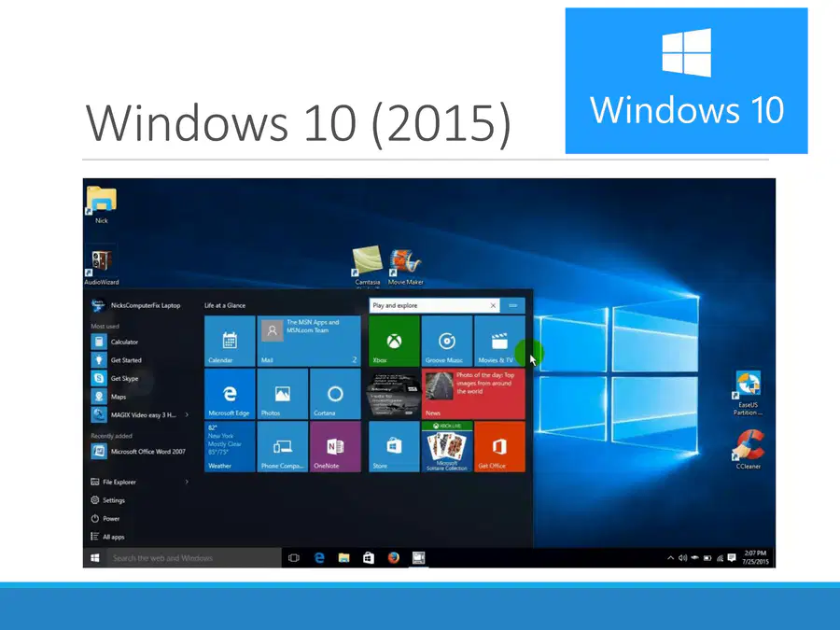Expand MAGIX Video easy arrow
This screenshot has height=630, width=840.
pyautogui.click(x=187, y=414)
